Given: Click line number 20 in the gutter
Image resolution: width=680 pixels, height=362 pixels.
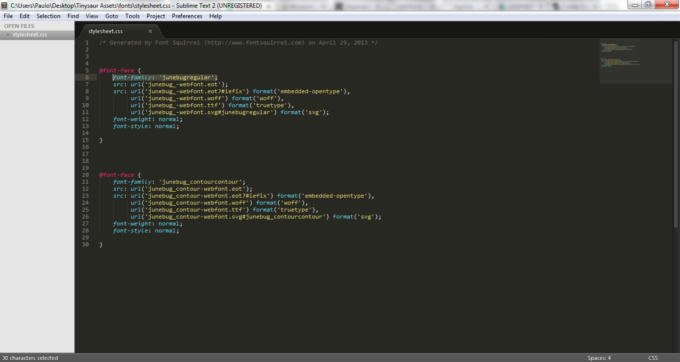Looking at the screenshot, I should [x=85, y=175].
